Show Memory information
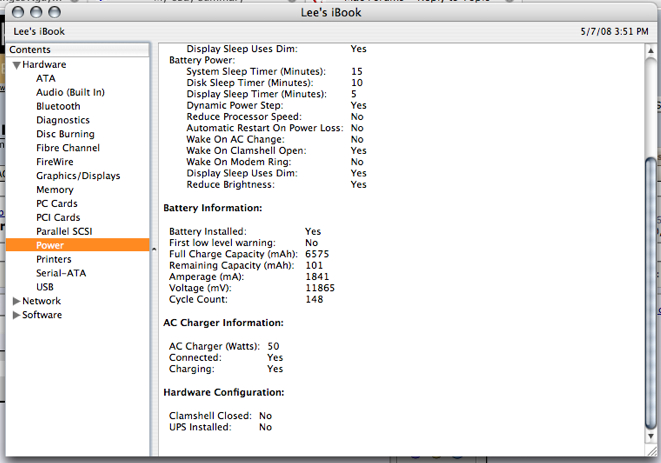 click(55, 190)
